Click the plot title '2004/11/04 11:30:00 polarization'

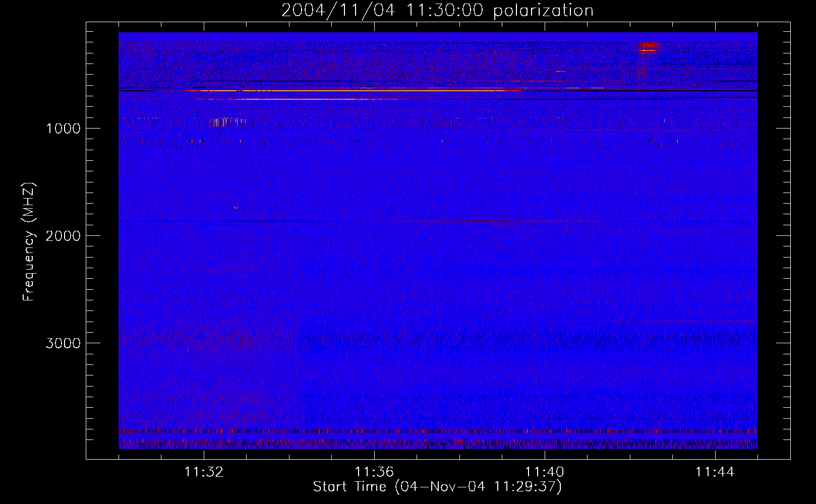(437, 10)
